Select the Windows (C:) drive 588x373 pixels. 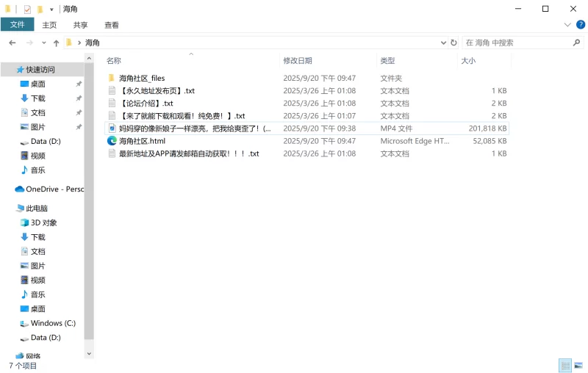pyautogui.click(x=53, y=323)
